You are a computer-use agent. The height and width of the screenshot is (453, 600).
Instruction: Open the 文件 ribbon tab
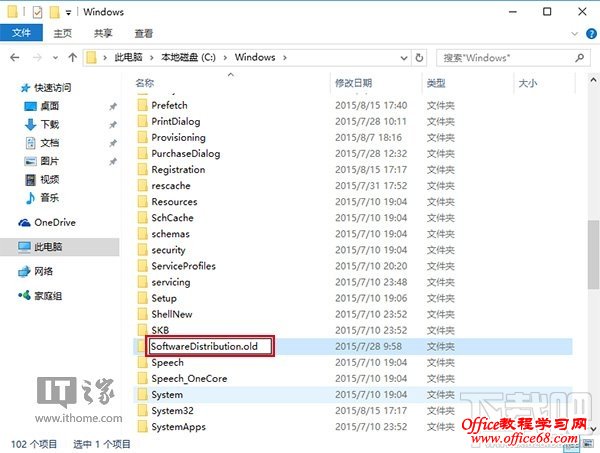click(21, 33)
